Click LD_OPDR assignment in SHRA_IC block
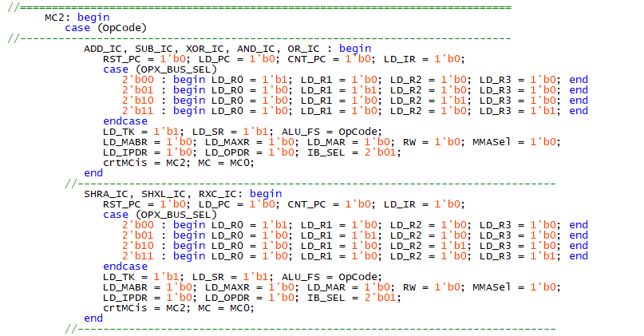 coord(251,298)
